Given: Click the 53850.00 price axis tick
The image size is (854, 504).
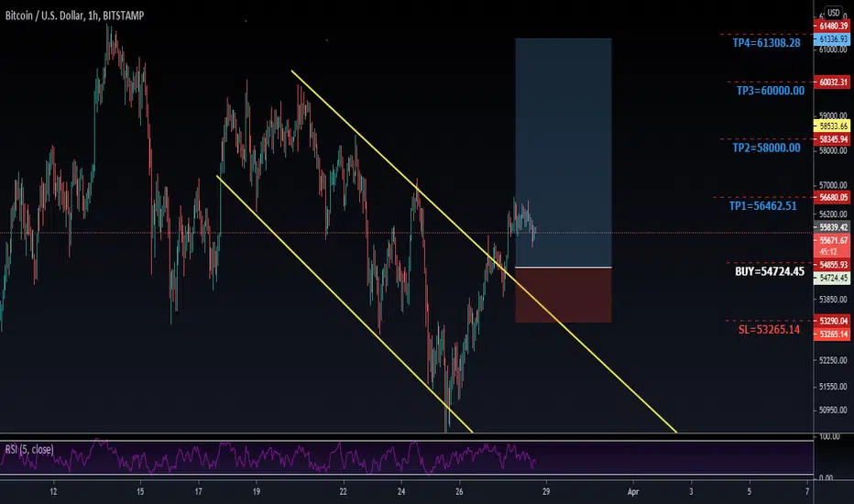Looking at the screenshot, I should (x=833, y=300).
